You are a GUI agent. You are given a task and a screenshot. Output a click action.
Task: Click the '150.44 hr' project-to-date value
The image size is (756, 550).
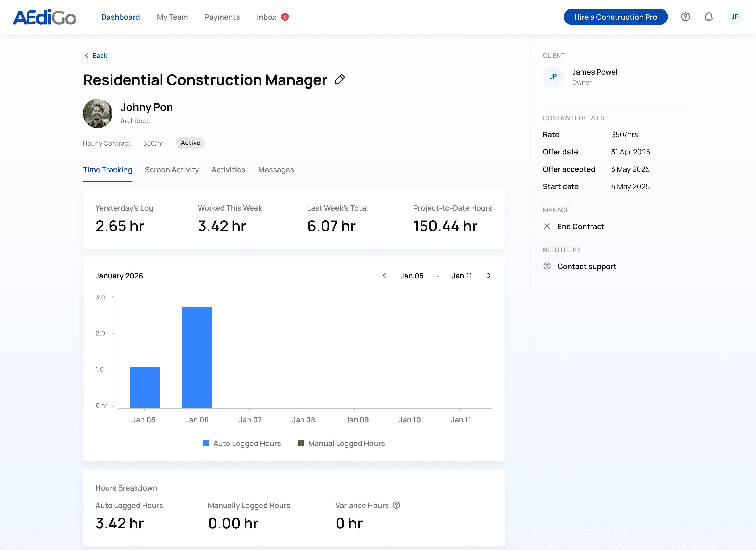[445, 226]
